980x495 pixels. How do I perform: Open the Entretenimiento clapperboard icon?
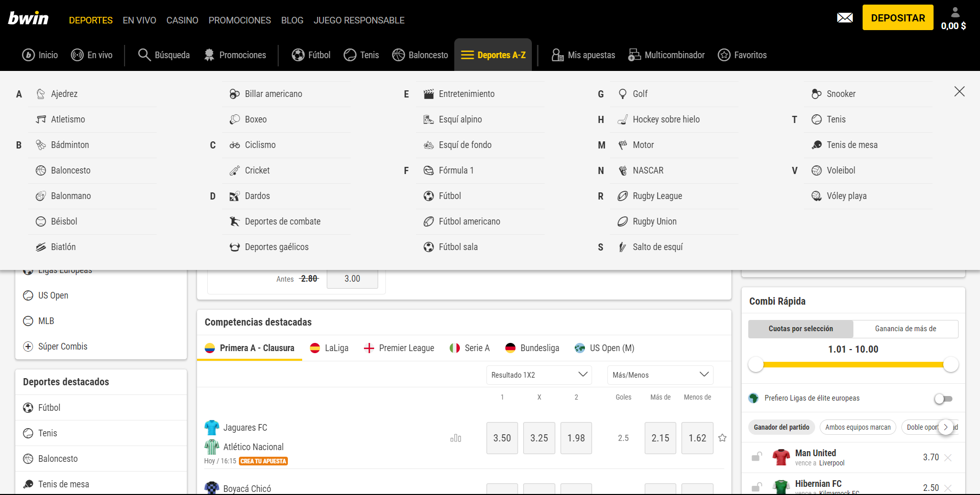pos(429,94)
